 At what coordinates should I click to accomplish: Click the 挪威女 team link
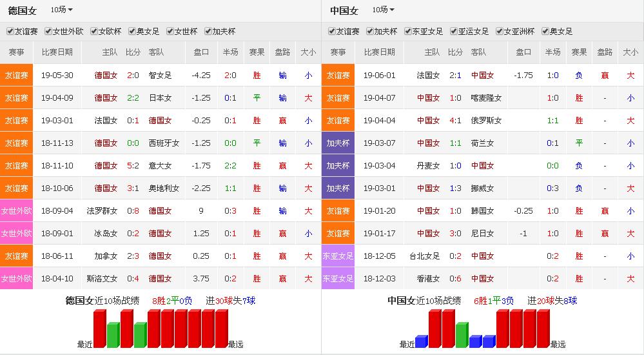482,188
